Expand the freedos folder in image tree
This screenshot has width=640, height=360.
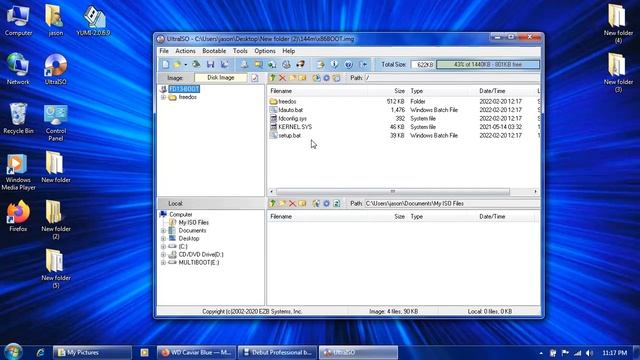(x=163, y=98)
